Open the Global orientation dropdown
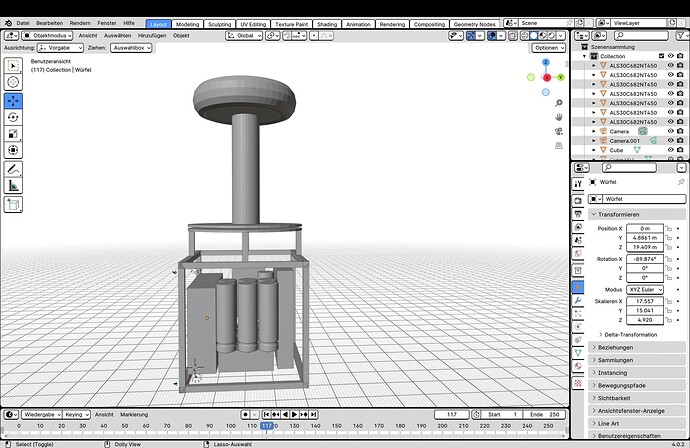Screen dimensions: 690x448 (x=244, y=36)
